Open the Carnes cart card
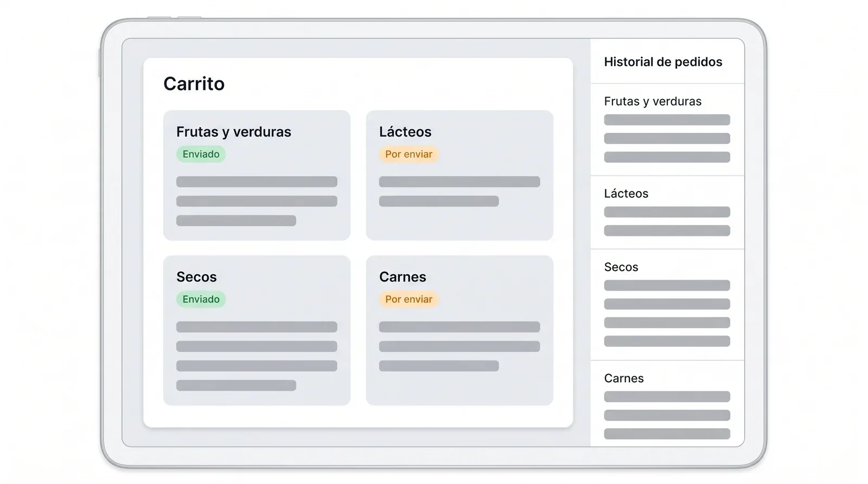 [x=459, y=331]
